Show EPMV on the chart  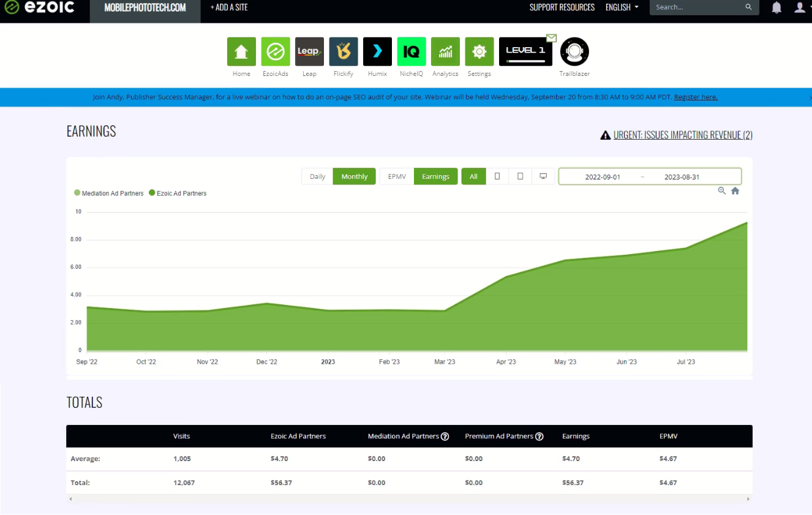pyautogui.click(x=397, y=176)
